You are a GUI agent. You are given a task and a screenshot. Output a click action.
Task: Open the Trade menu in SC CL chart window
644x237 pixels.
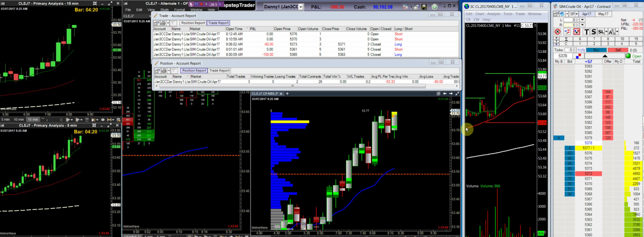coord(520,14)
